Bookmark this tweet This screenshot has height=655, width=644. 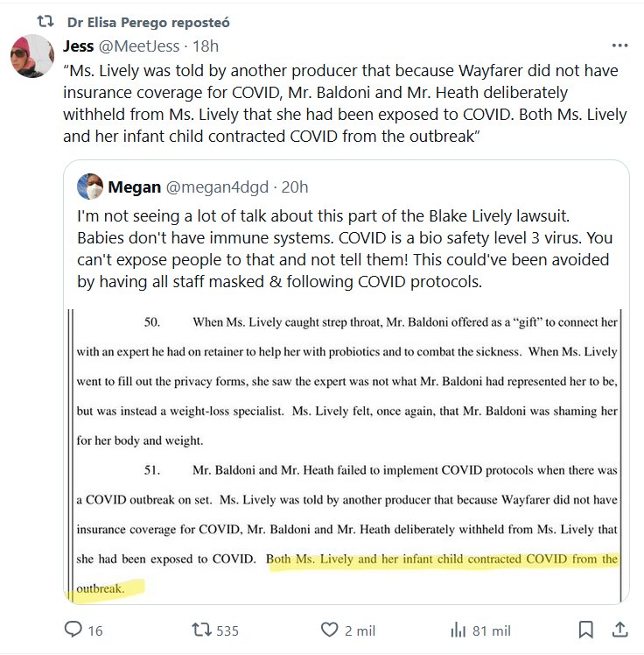click(x=586, y=630)
